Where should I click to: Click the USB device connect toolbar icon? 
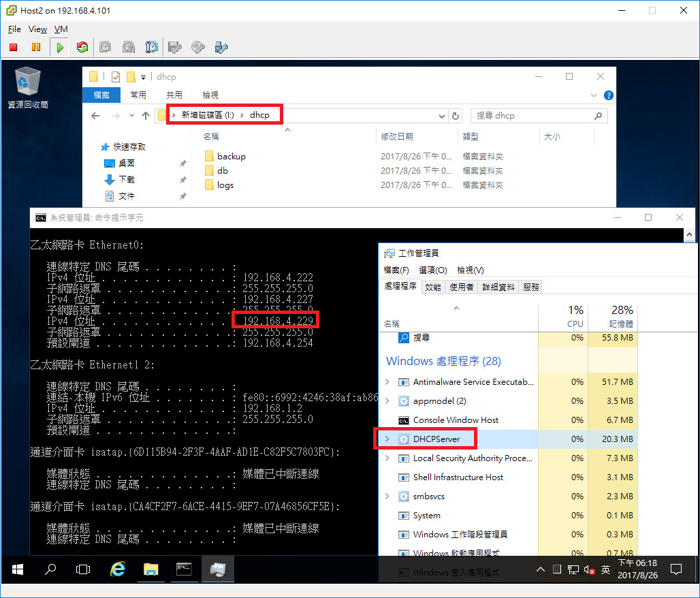221,47
